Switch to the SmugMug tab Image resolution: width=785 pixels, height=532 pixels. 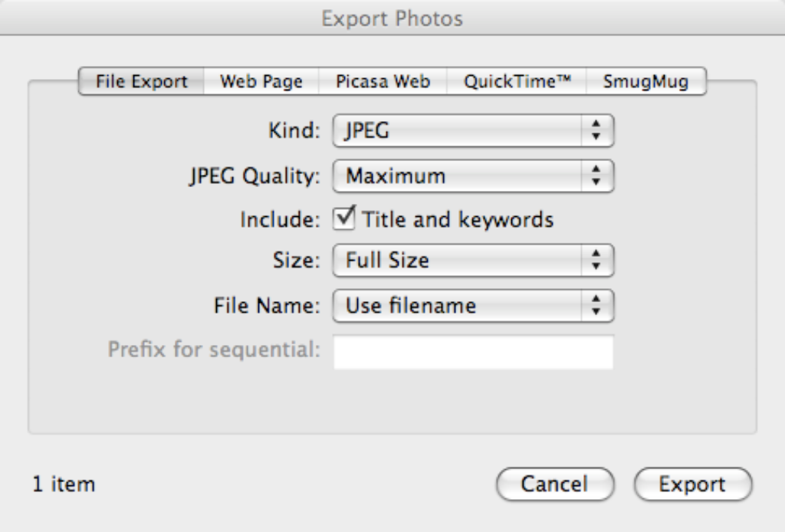[x=648, y=81]
